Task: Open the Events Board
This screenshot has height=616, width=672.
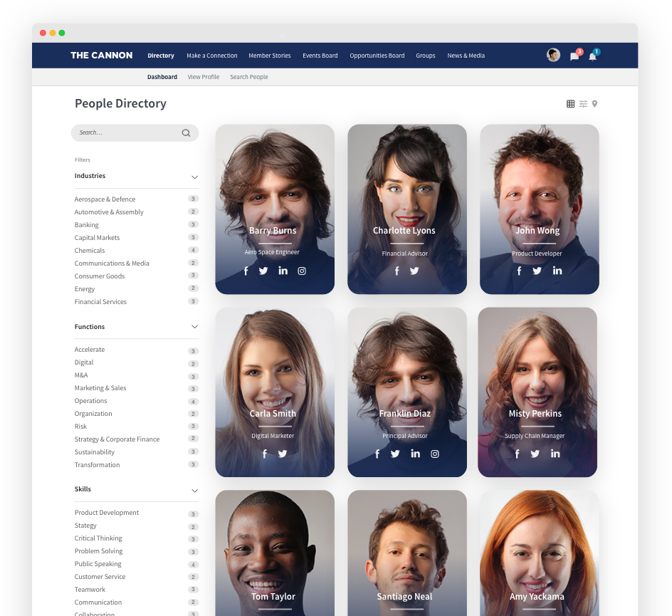Action: click(x=320, y=56)
